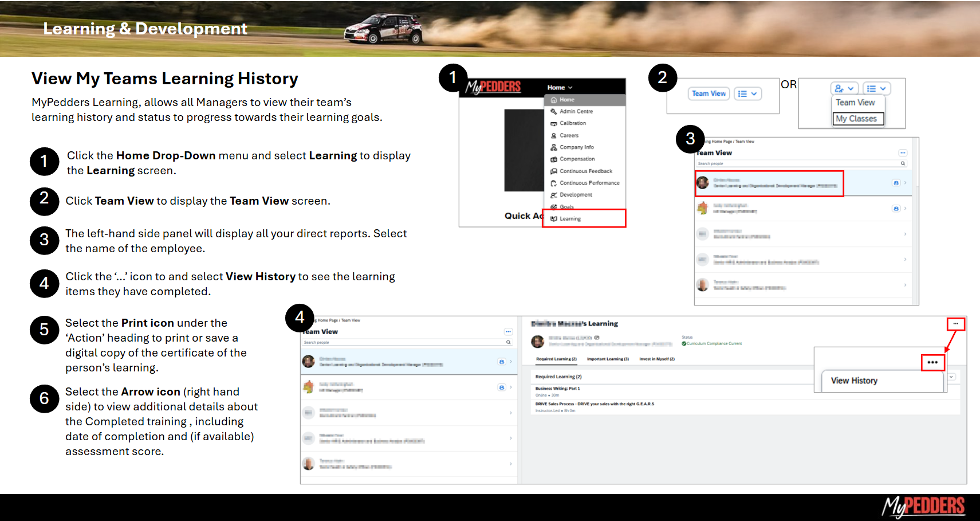
Task: Select Learning in the Home drop-down menu
Action: [570, 218]
